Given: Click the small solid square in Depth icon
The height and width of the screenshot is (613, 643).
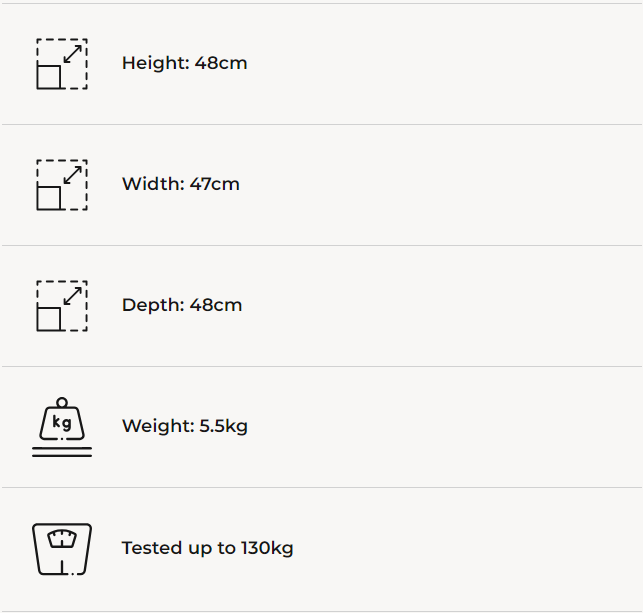Looking at the screenshot, I should 49,318.
